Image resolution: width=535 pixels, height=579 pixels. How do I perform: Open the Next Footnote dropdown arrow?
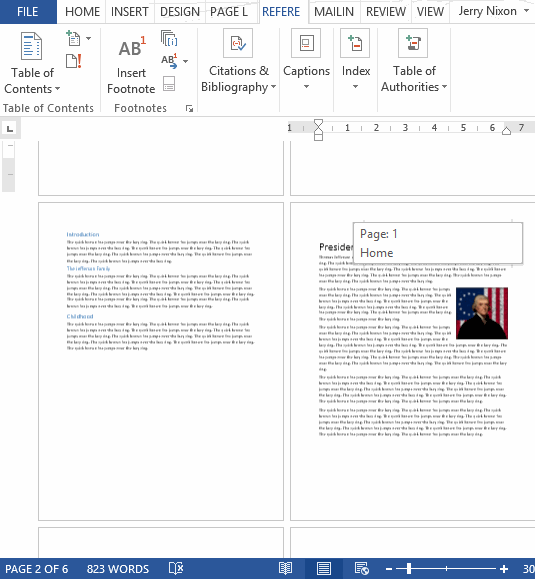(185, 61)
